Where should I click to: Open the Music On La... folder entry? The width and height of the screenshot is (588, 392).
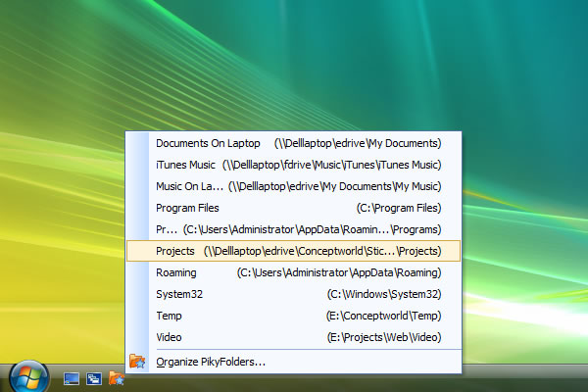coord(294,186)
